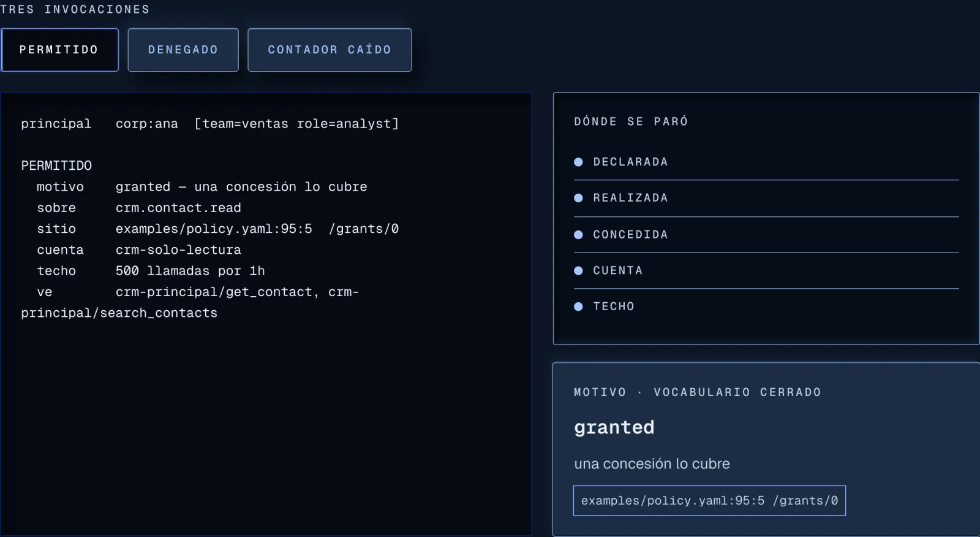The height and width of the screenshot is (537, 980).
Task: Click 'principal/search_contacts' wrapped line
Action: click(x=119, y=313)
